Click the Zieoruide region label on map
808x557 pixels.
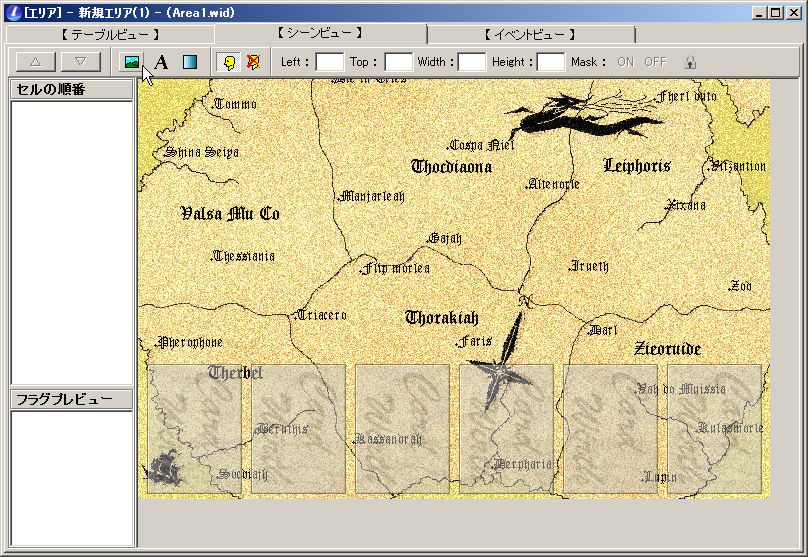point(667,349)
